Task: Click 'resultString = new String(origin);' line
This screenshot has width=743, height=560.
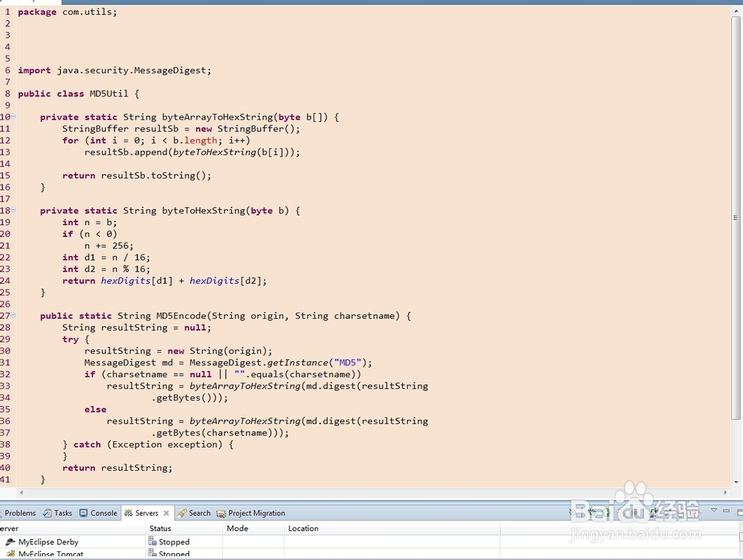Action: [178, 351]
